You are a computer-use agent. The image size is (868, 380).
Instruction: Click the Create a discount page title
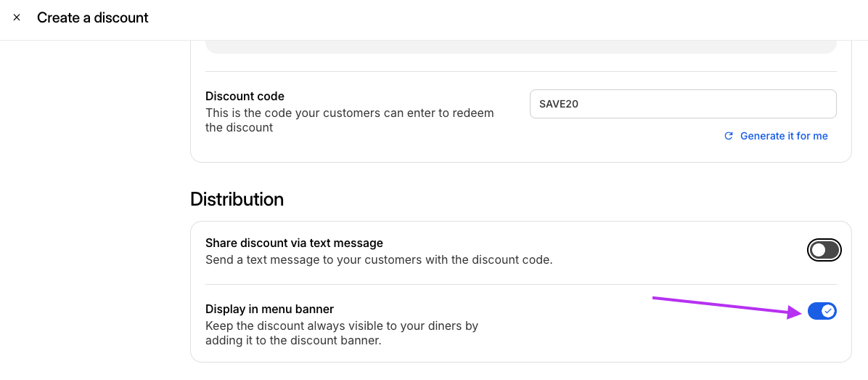point(92,17)
